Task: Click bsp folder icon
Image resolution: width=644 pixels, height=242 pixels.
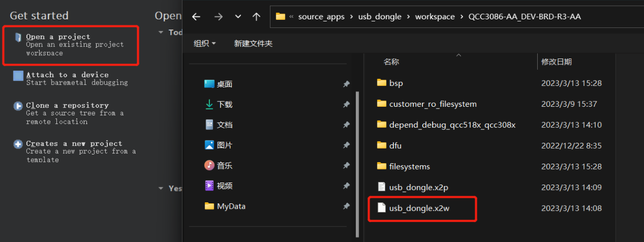Action: 382,83
